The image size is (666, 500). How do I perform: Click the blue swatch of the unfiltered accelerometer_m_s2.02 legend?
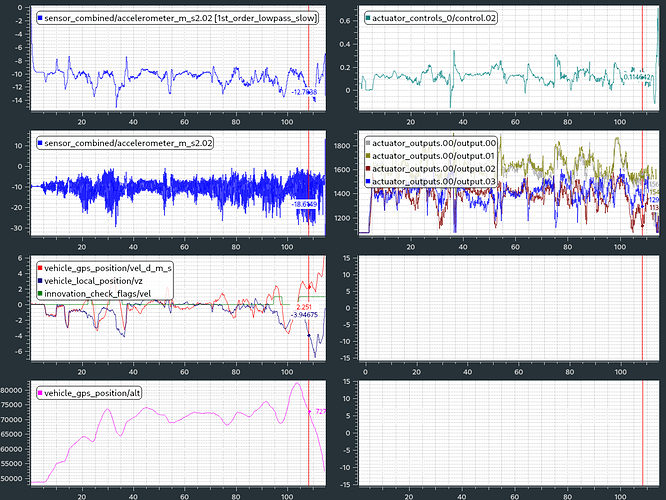tap(40, 143)
